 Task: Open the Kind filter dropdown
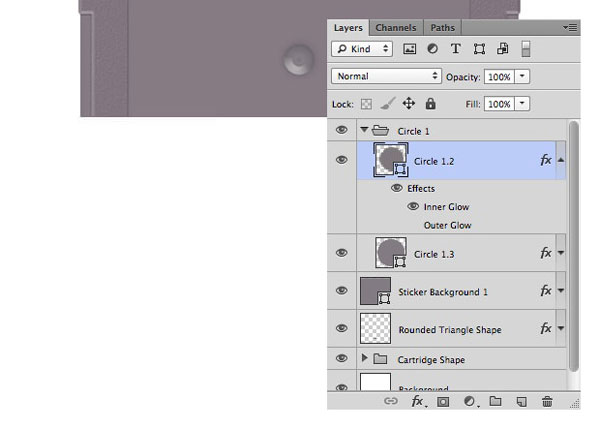click(x=362, y=49)
